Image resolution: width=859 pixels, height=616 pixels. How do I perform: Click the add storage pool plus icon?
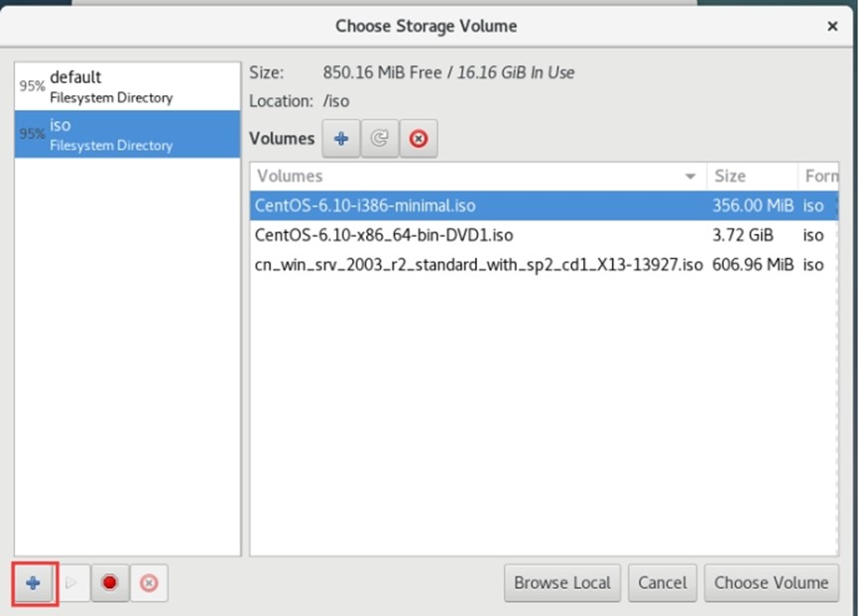pos(34,583)
